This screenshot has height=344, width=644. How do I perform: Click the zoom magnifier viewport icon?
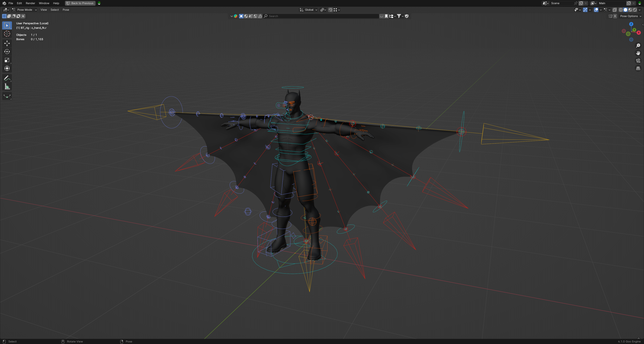pyautogui.click(x=638, y=45)
